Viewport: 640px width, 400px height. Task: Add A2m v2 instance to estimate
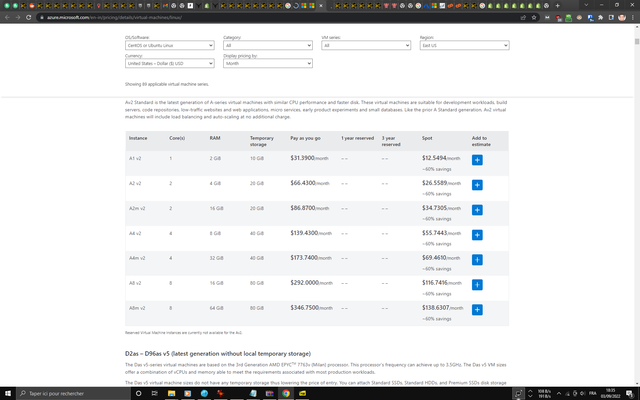477,210
